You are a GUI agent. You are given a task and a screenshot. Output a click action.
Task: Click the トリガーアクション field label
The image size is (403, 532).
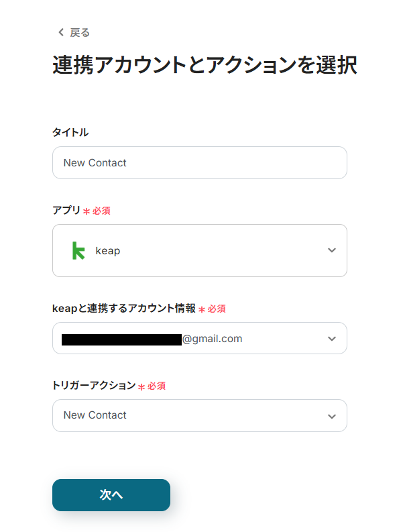[x=94, y=386]
